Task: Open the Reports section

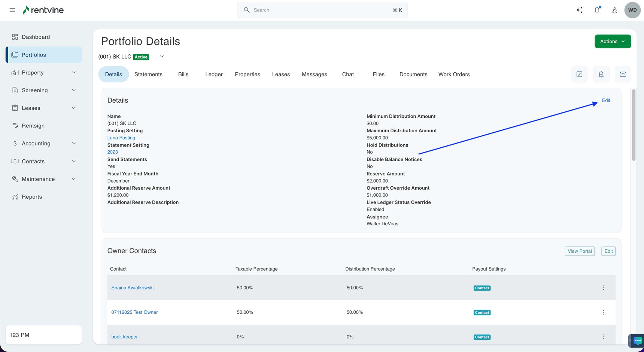Action: point(32,196)
